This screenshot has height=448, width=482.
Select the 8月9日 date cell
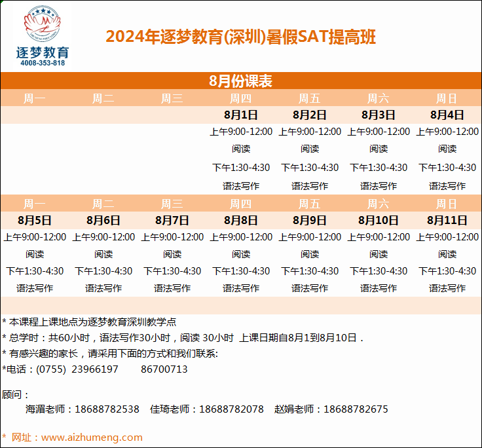click(310, 221)
